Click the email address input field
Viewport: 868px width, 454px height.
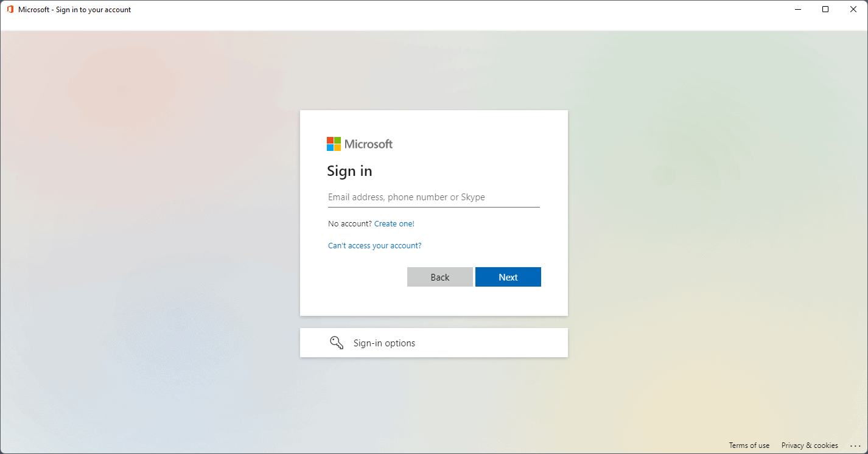(x=433, y=197)
